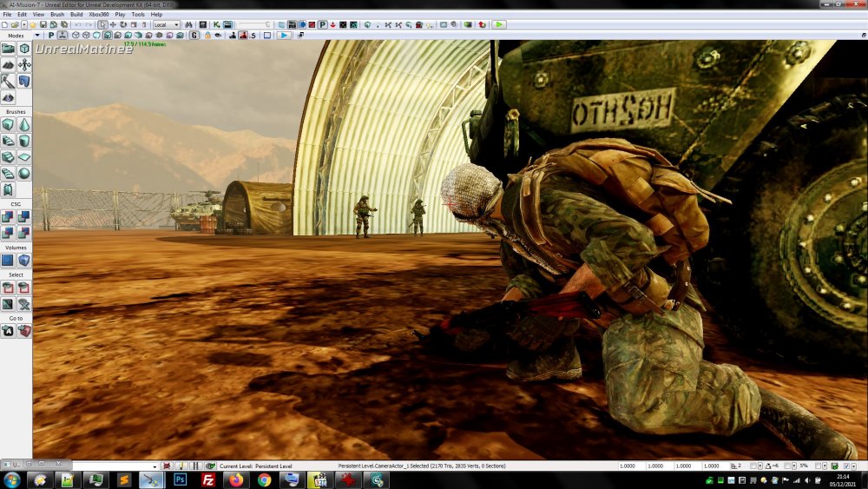Open the Tools menu
The image size is (868, 489).
click(x=138, y=15)
